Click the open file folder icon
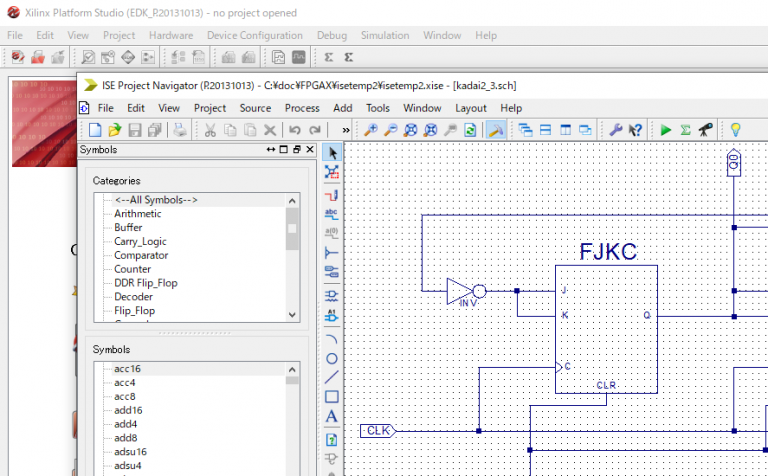This screenshot has width=768, height=476. tap(115, 130)
